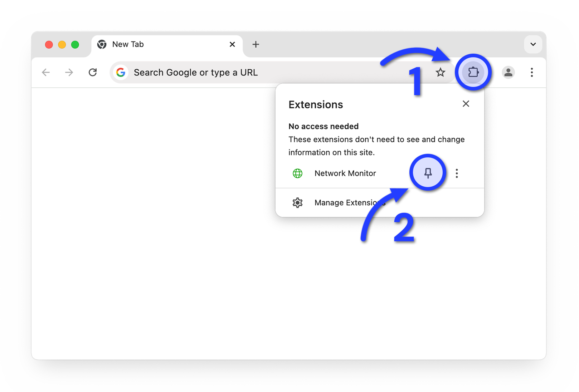579x392 pixels.
Task: Select the Network Monitor extension entry
Action: (345, 173)
